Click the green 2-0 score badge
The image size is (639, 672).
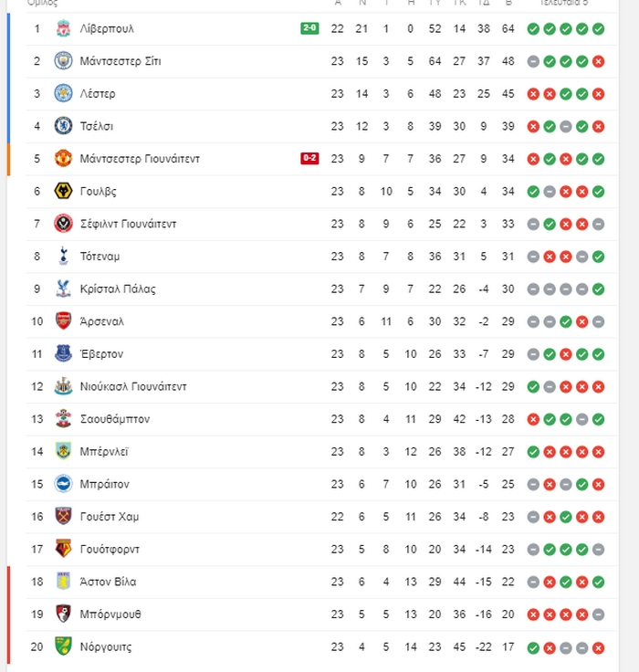309,28
